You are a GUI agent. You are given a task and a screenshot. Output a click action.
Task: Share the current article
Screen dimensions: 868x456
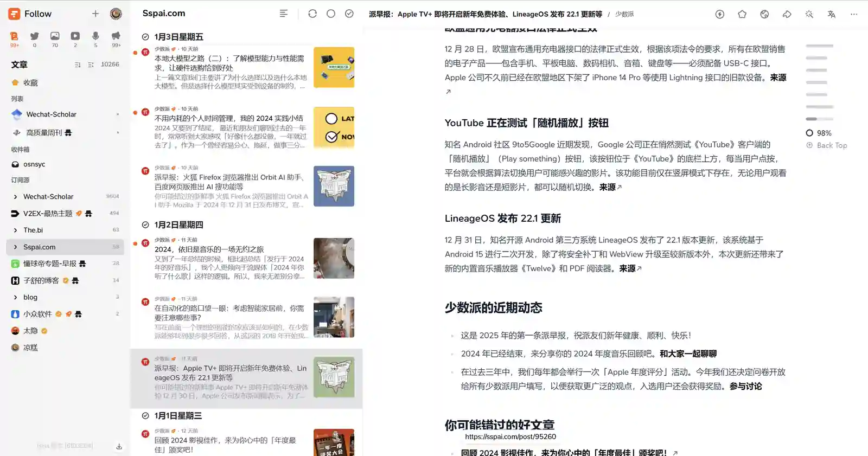(x=787, y=14)
